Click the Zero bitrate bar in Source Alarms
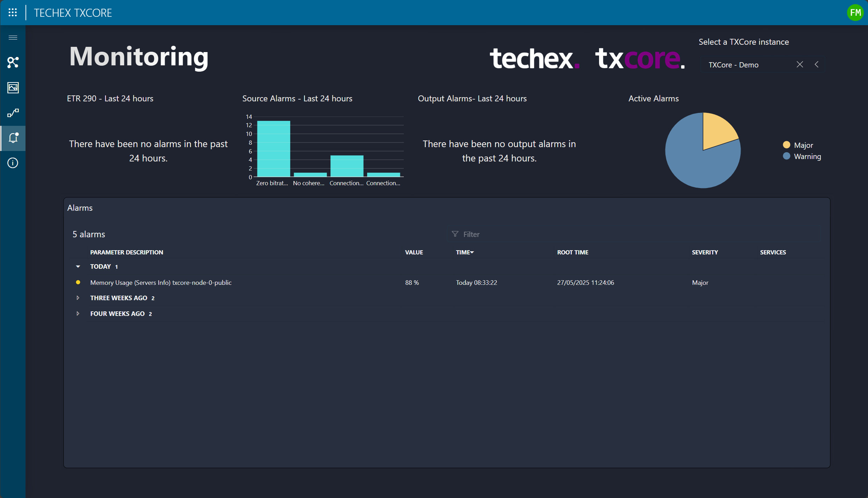Viewport: 868px width, 498px height. coord(273,149)
